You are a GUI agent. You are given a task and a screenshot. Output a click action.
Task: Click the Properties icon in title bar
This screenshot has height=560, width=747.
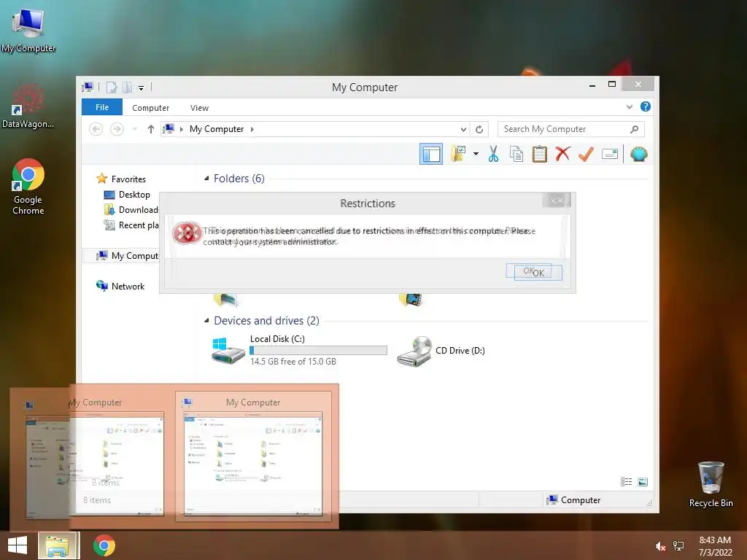112,87
